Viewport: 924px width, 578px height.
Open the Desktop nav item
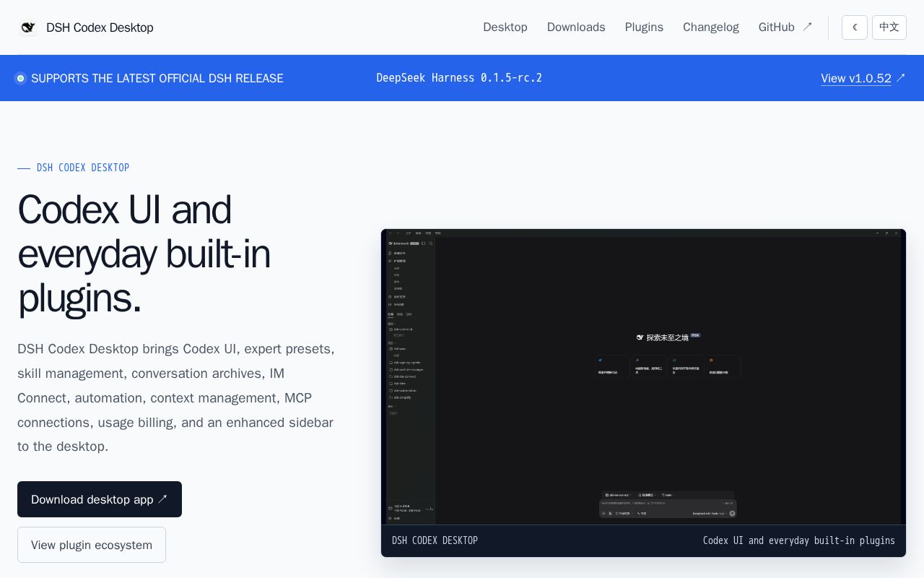[x=505, y=27]
